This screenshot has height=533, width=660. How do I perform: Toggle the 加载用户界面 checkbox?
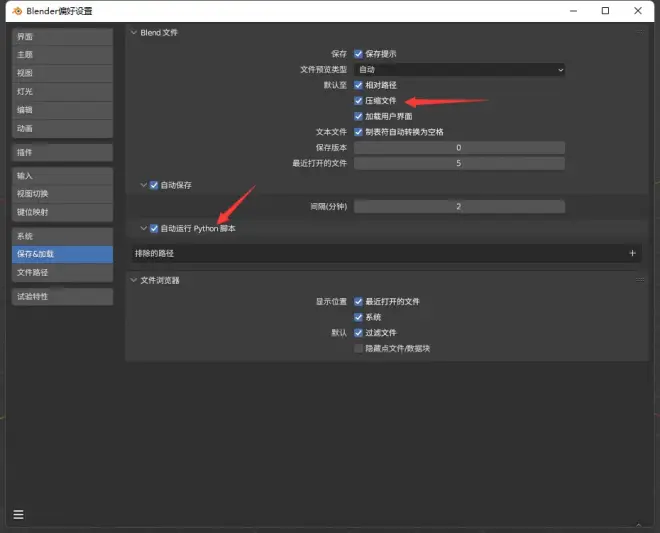point(358,116)
